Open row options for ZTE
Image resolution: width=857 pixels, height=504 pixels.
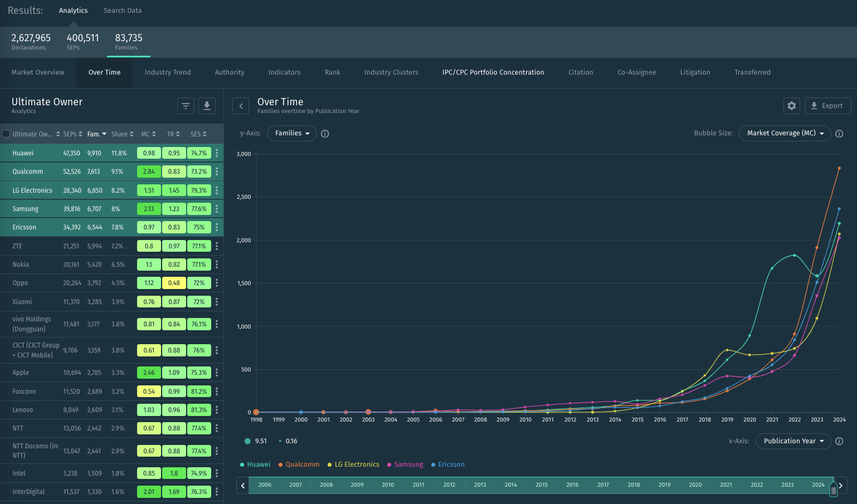(217, 246)
